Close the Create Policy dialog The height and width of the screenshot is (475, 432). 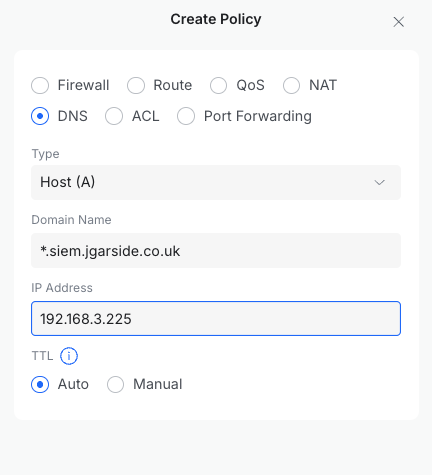point(398,22)
